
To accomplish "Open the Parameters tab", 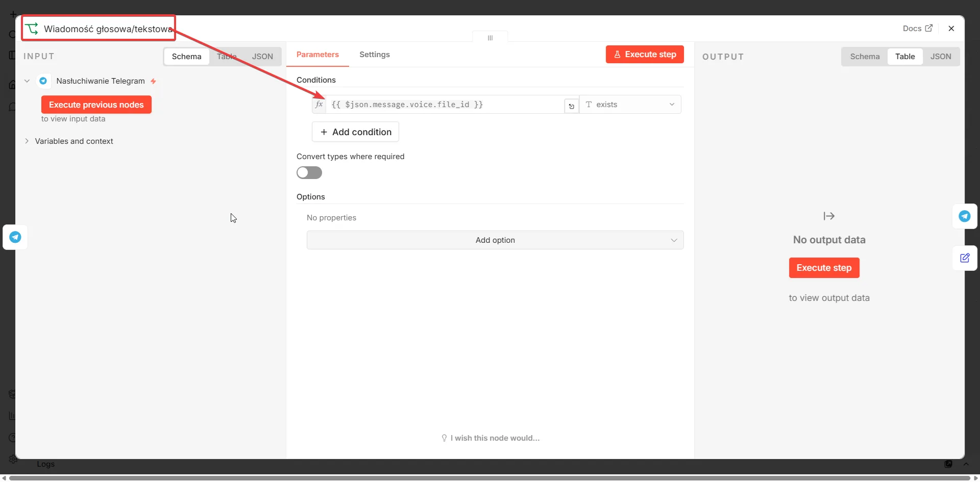I will (317, 55).
